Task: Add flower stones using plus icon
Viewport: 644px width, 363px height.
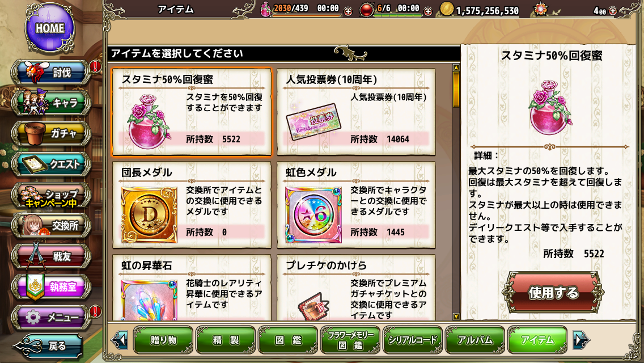Action: click(x=612, y=11)
